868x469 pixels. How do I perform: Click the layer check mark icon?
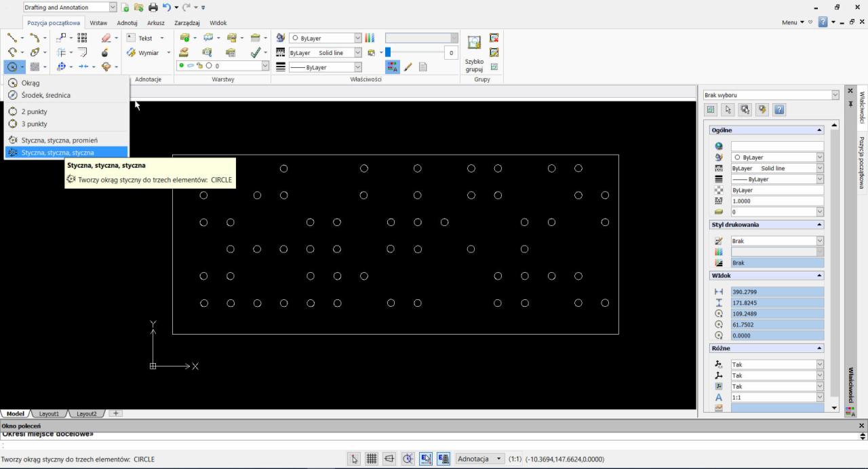click(x=255, y=52)
